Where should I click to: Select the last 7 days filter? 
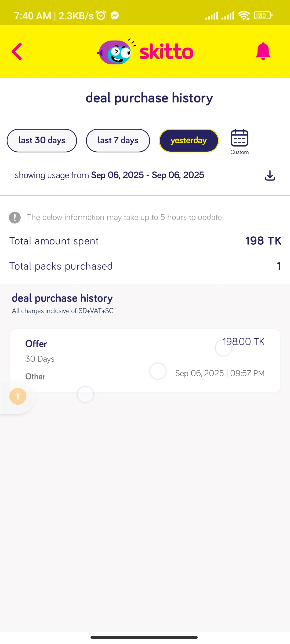pyautogui.click(x=118, y=140)
